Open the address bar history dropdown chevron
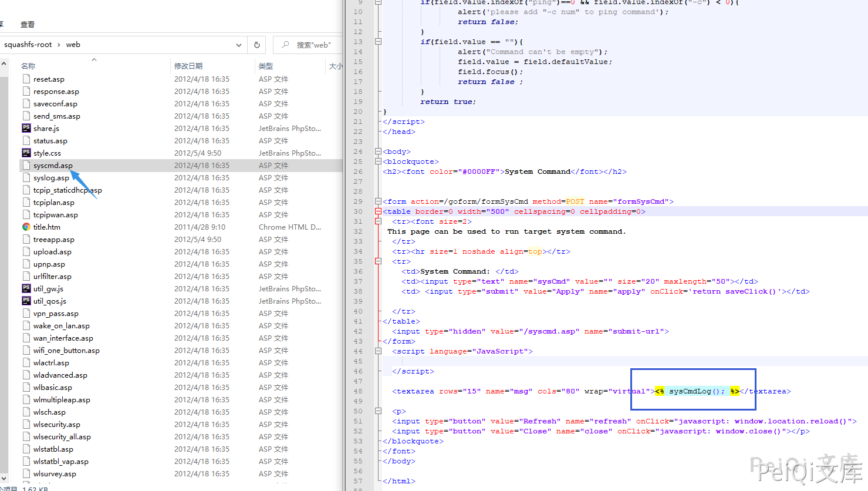 239,45
